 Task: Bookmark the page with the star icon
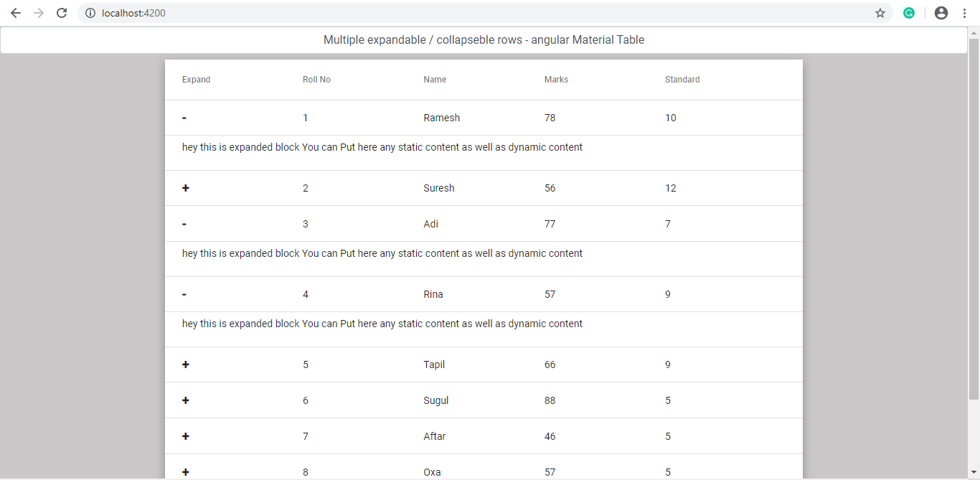coord(880,12)
